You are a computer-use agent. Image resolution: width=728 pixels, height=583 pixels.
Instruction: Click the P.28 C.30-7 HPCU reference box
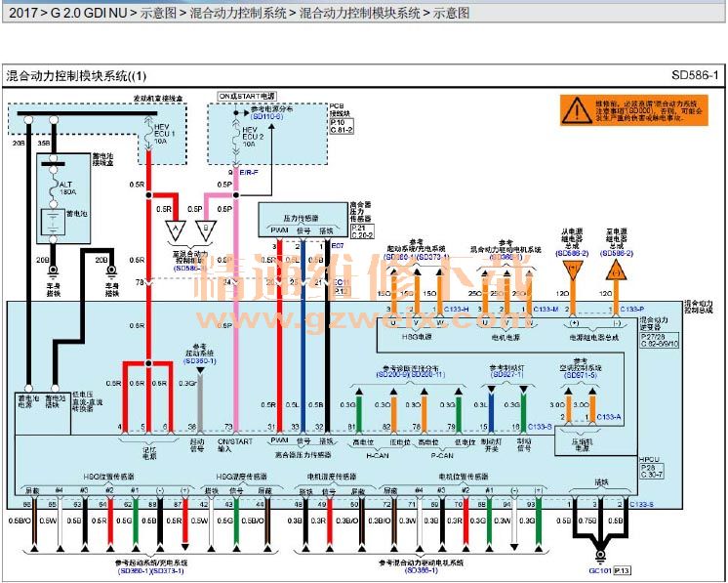point(652,471)
